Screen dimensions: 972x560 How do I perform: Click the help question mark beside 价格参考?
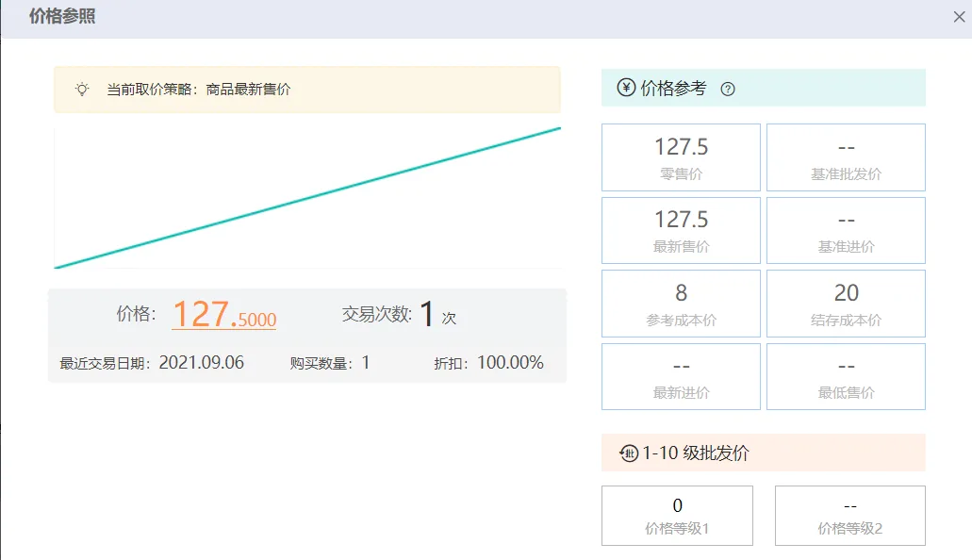(728, 90)
